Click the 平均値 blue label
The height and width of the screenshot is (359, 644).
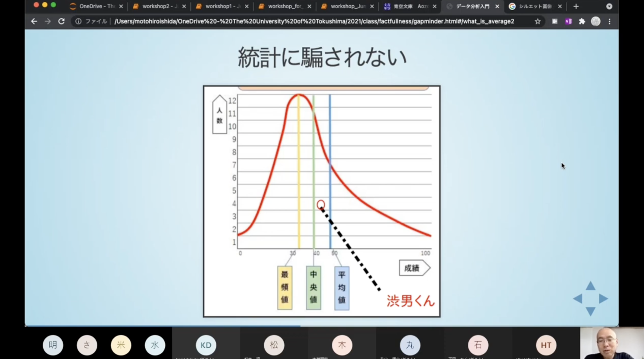point(342,288)
